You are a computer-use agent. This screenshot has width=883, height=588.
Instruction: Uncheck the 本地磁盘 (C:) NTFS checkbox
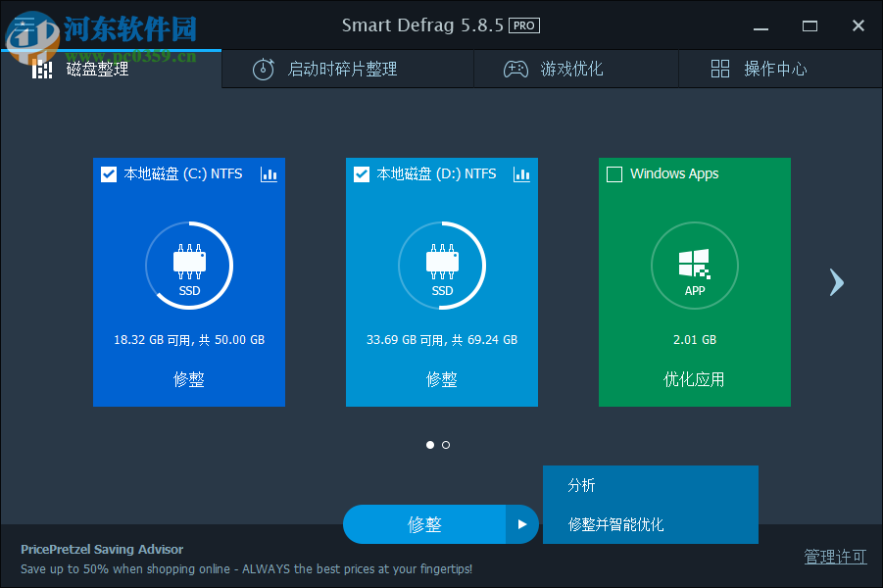tap(109, 173)
